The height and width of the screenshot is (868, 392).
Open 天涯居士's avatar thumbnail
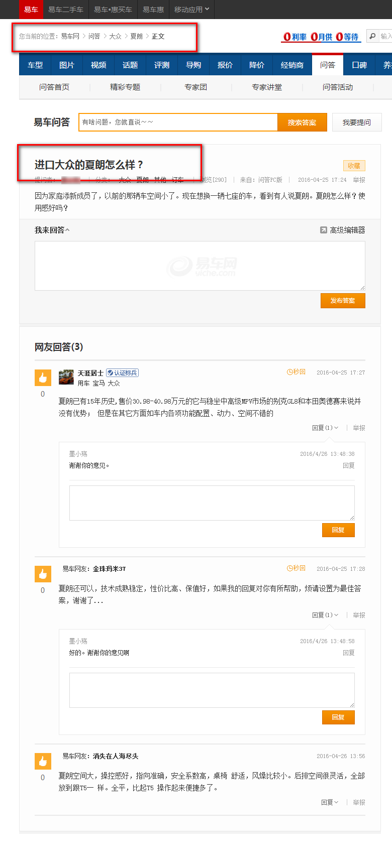[x=66, y=377]
